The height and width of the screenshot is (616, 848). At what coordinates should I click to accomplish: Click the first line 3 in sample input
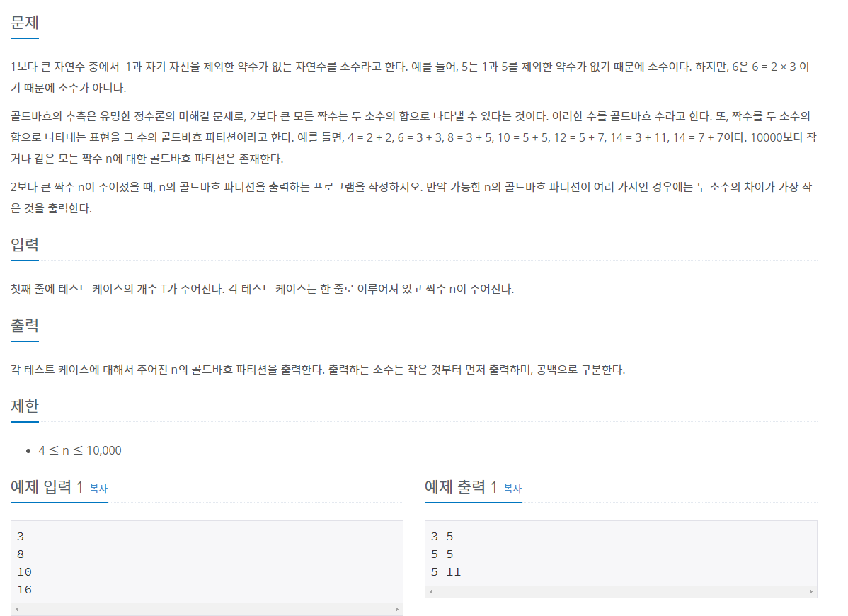coord(21,537)
